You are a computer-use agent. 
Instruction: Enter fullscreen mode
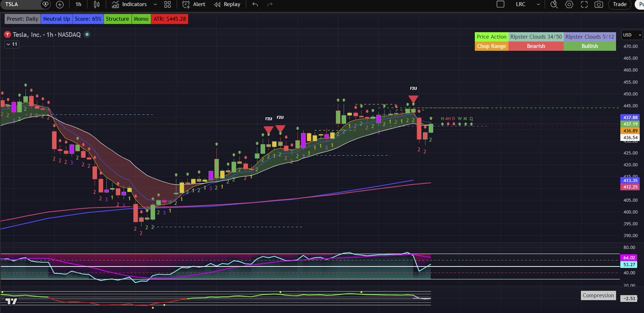[584, 4]
